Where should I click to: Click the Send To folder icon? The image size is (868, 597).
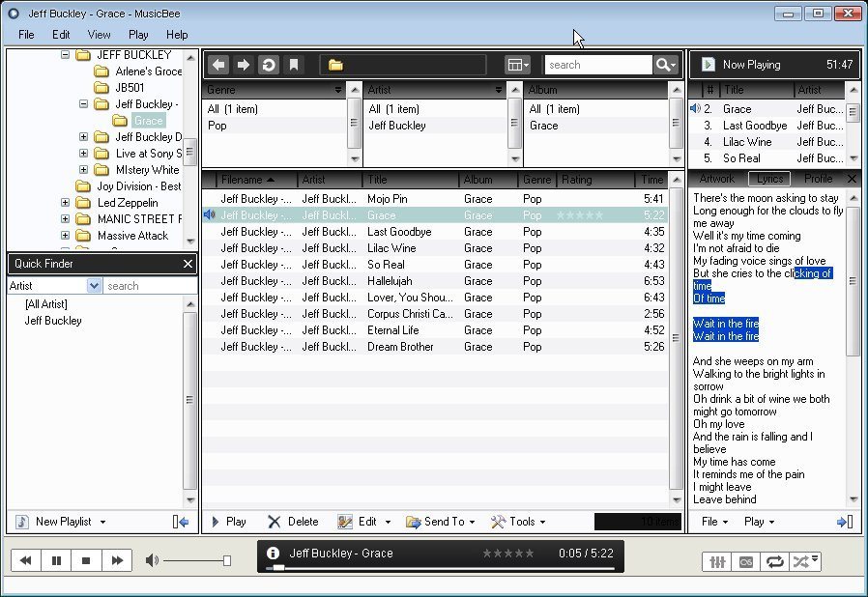(x=413, y=522)
